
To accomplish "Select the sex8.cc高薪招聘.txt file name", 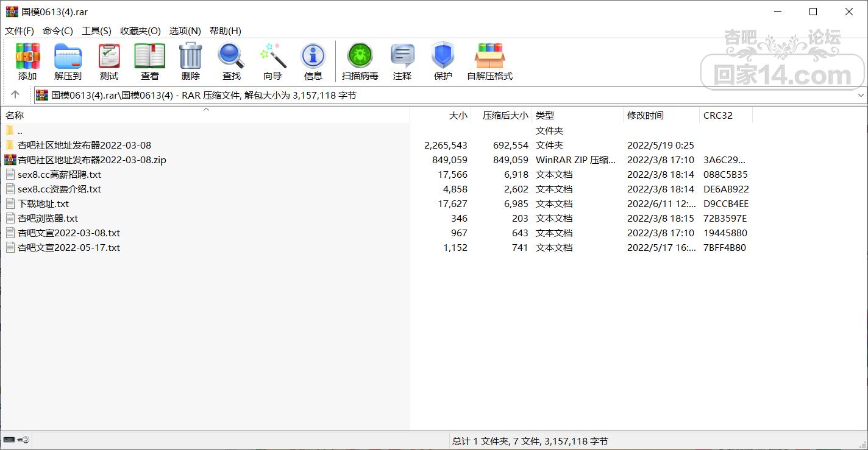I will coord(59,174).
